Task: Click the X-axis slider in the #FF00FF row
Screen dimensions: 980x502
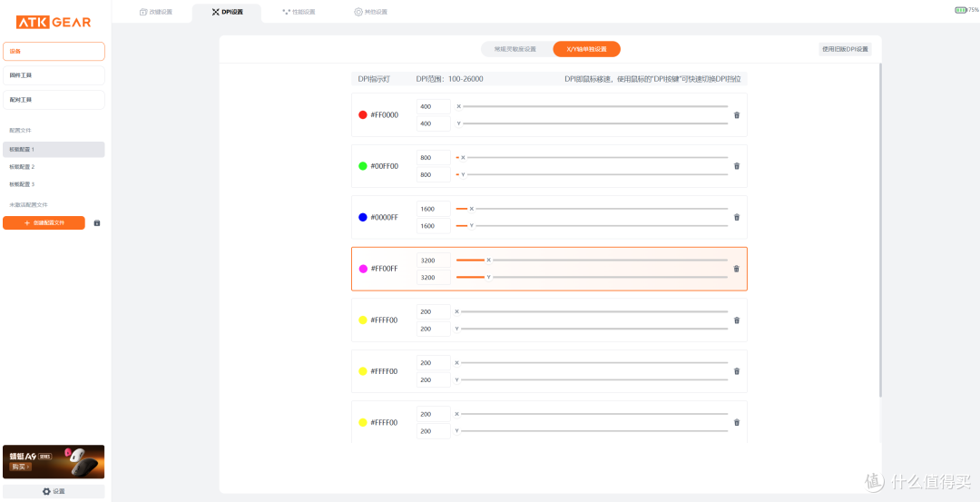Action: [x=592, y=260]
